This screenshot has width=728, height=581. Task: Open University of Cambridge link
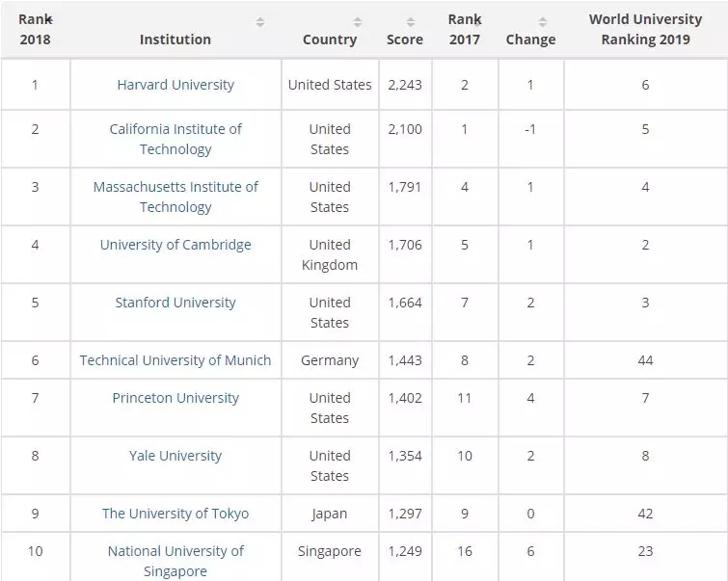click(x=175, y=245)
